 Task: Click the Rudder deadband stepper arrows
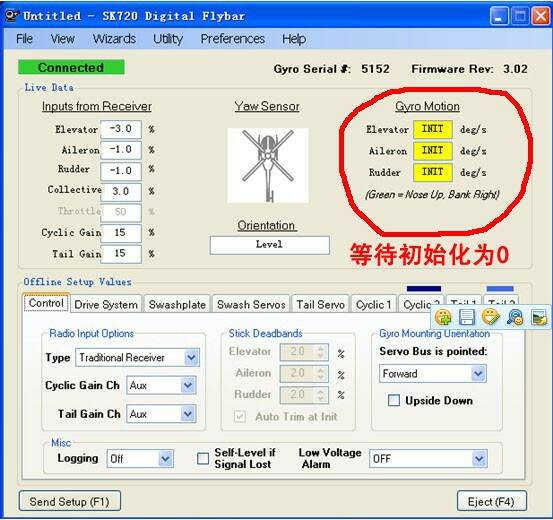(x=320, y=395)
